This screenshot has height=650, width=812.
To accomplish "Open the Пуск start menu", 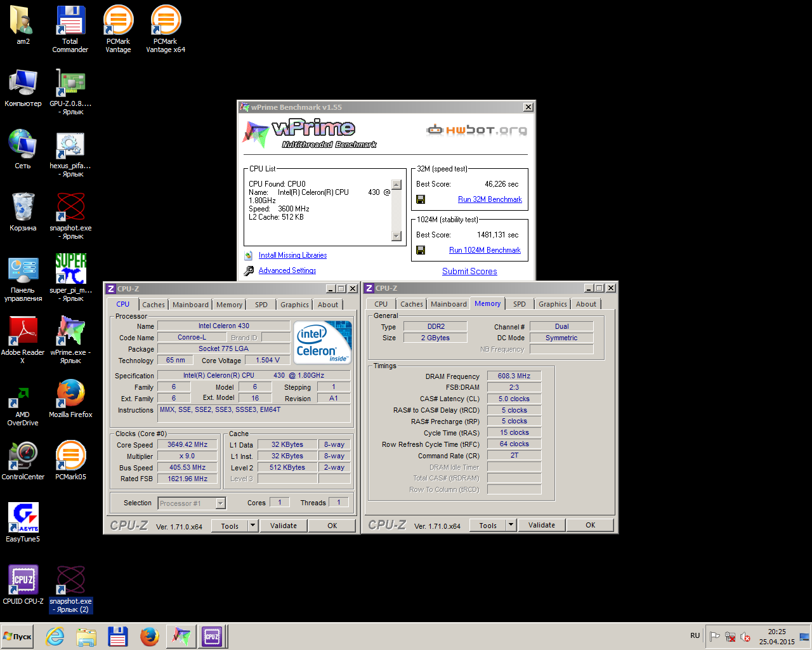I will pyautogui.click(x=17, y=636).
